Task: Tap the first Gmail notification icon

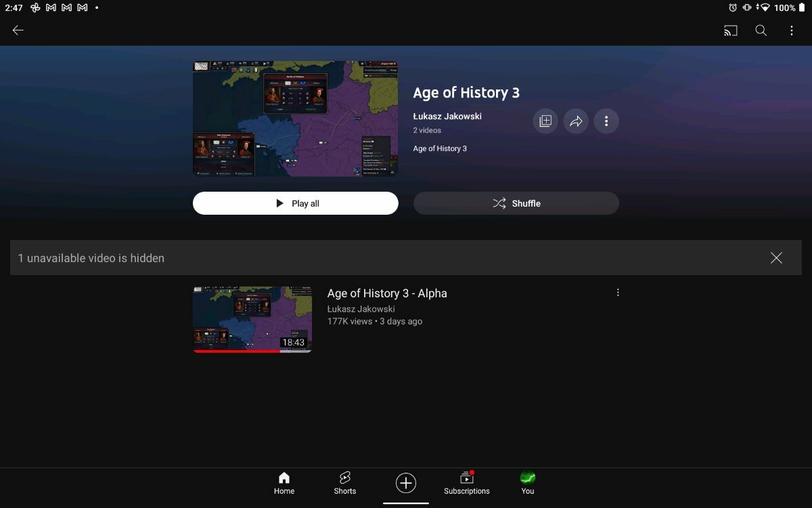Action: [x=51, y=7]
